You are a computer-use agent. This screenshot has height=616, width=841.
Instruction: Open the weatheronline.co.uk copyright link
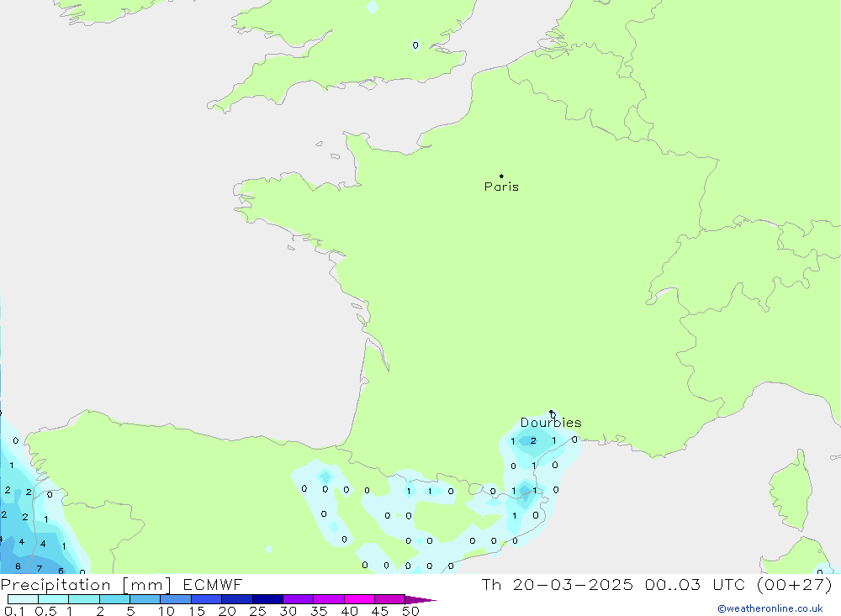(770, 608)
